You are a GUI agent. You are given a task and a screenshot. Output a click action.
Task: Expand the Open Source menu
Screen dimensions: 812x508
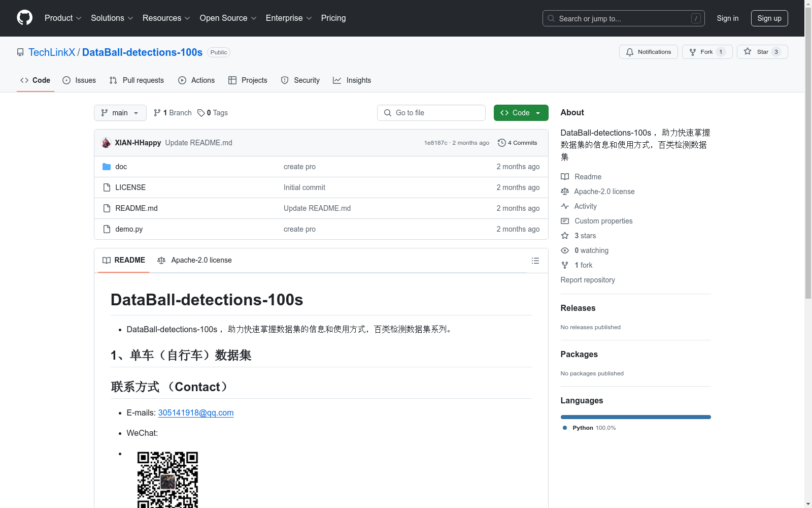[228, 18]
